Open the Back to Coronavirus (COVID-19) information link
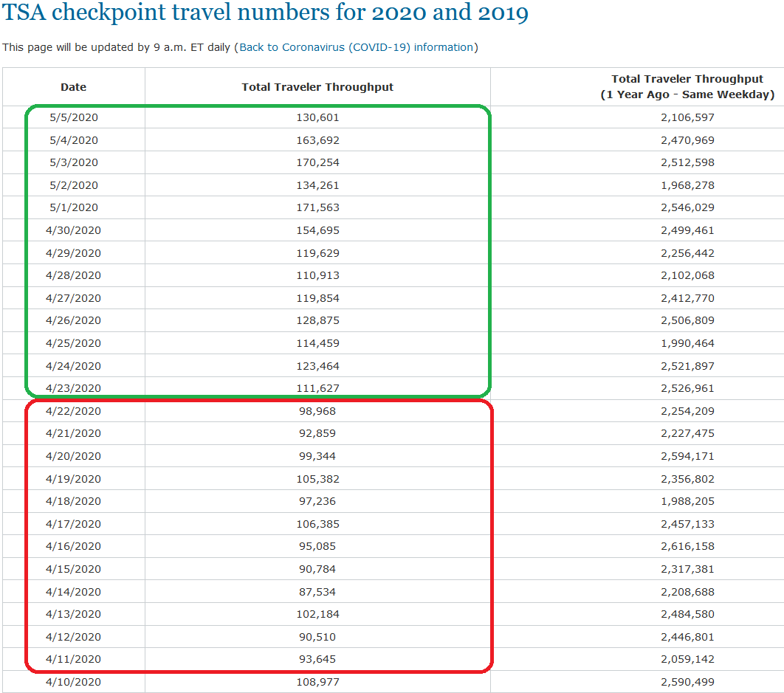The width and height of the screenshot is (784, 693). point(357,47)
